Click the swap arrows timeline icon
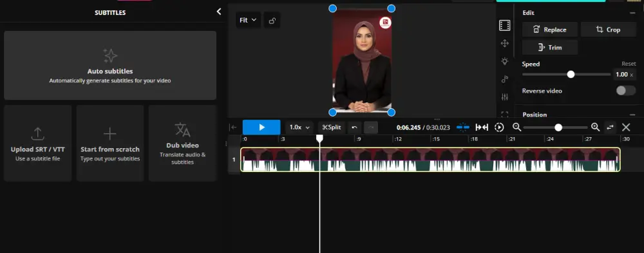Viewport: 644px width, 253px height. point(611,127)
